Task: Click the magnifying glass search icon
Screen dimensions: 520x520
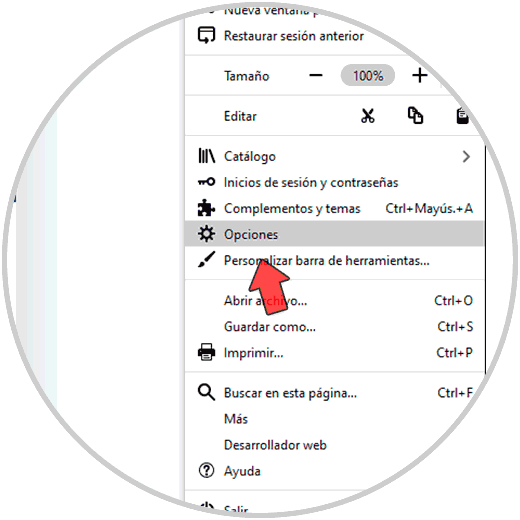Action: point(206,392)
